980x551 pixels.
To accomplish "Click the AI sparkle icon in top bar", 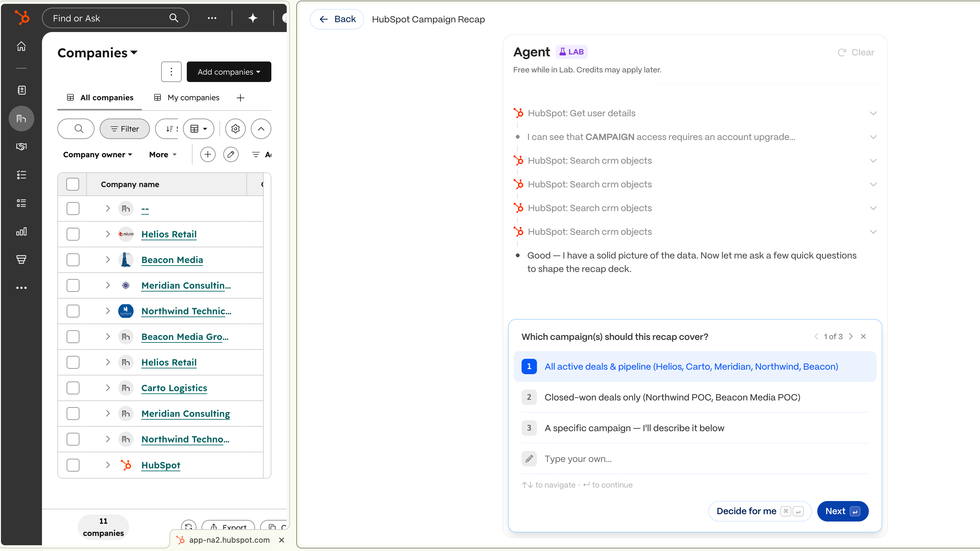I will click(253, 18).
